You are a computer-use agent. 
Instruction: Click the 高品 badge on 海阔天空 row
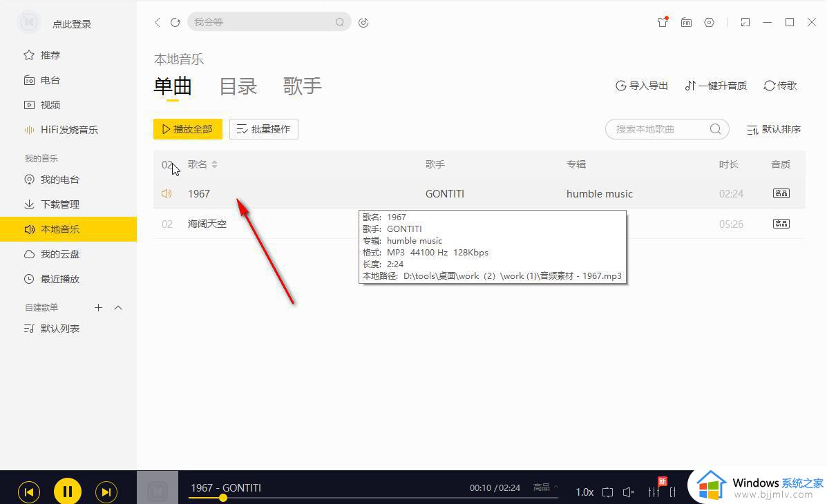[x=781, y=224]
